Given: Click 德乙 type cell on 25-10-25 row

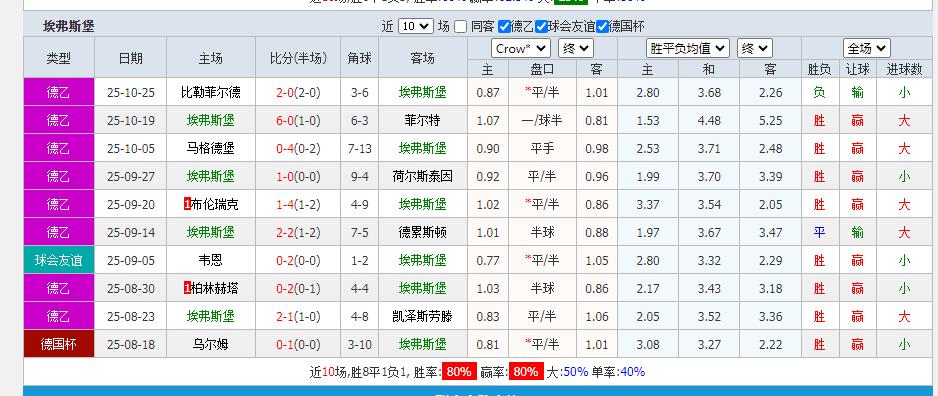Looking at the screenshot, I should (x=59, y=92).
